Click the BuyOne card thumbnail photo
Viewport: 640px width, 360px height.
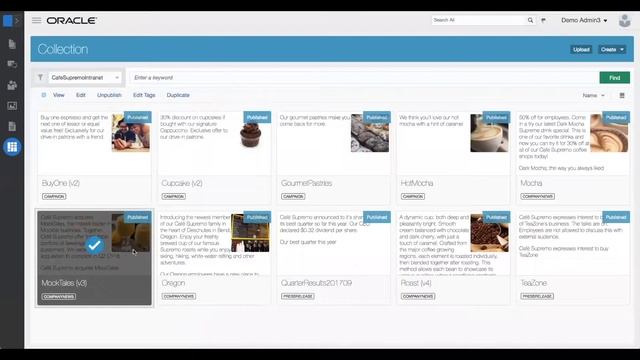click(x=131, y=133)
